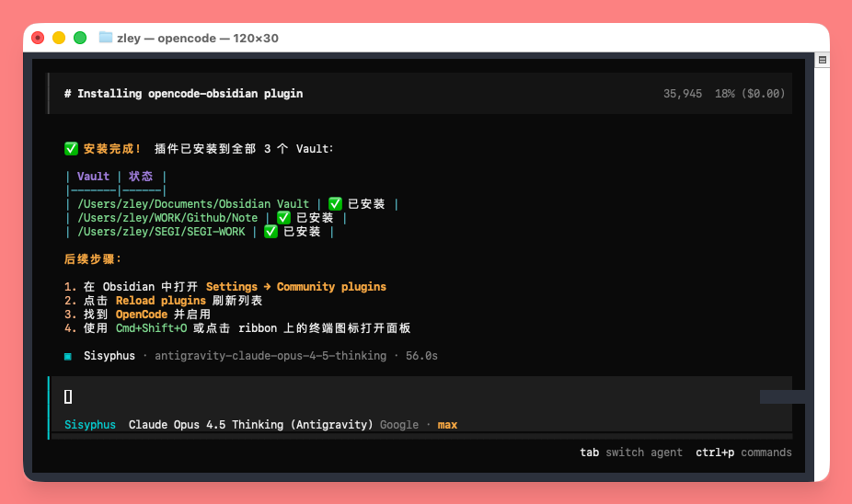Click the "Installing opencode-obsidian plugin" session title
The image size is (852, 504).
(183, 94)
